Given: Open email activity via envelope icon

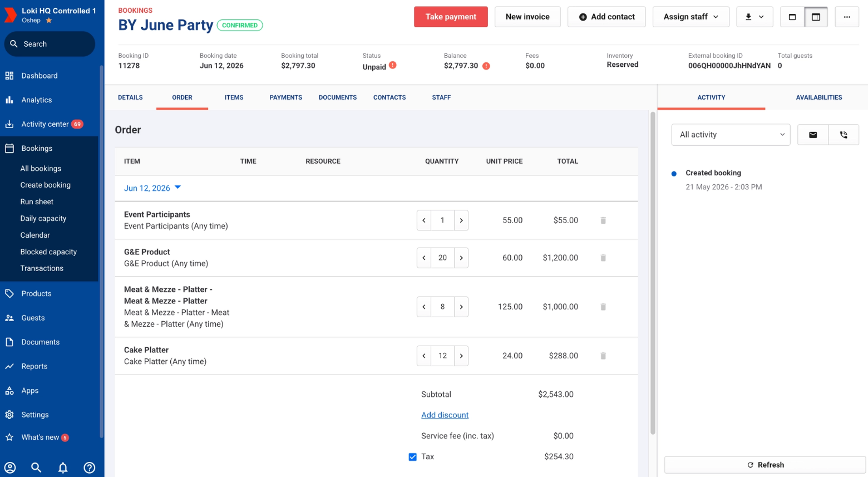Looking at the screenshot, I should click(x=813, y=135).
